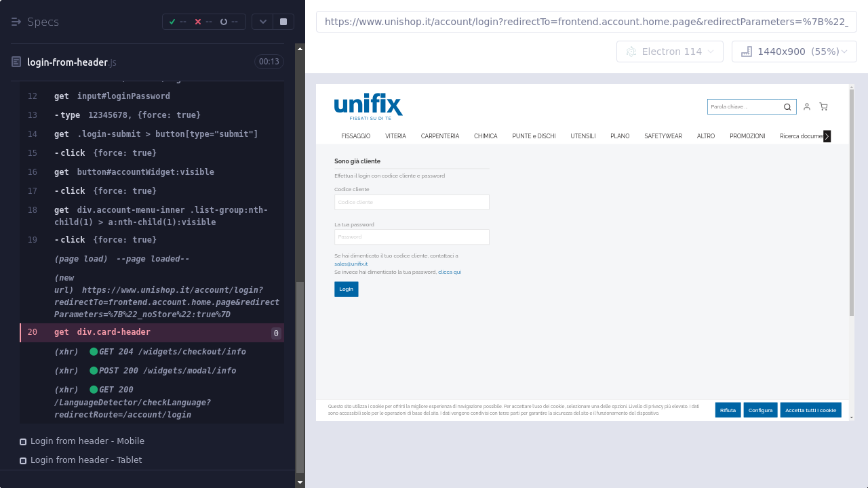Click the stop test run button
The image size is (868, 488).
pyautogui.click(x=283, y=22)
